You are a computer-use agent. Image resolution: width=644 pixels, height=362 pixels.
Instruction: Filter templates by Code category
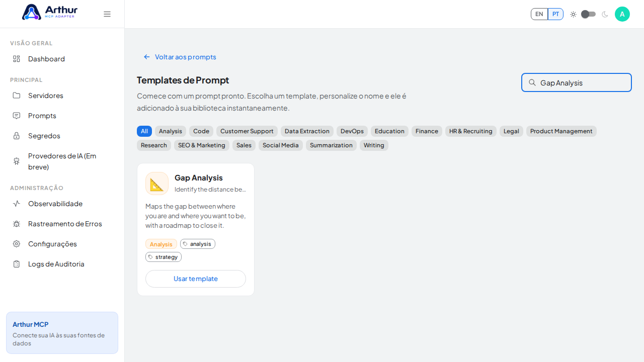tap(201, 131)
